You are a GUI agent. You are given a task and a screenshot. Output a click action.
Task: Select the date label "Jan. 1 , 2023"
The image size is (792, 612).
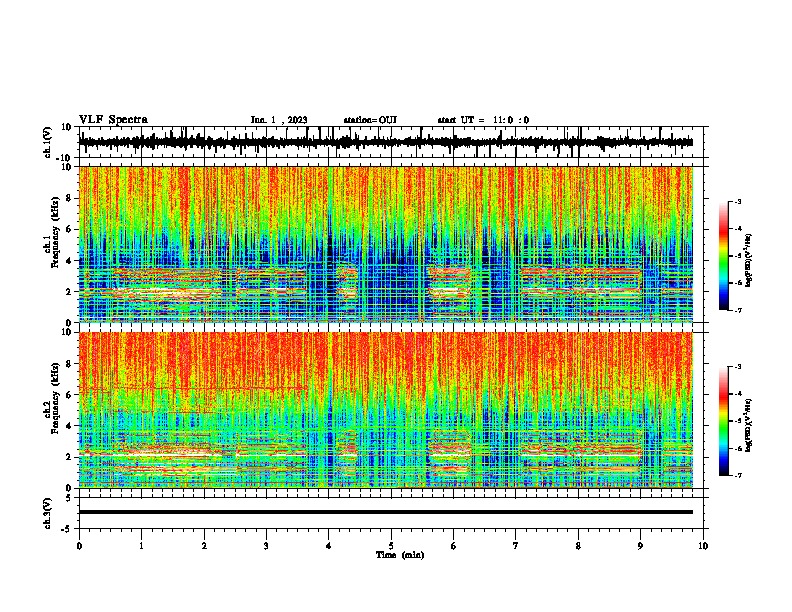tap(279, 120)
